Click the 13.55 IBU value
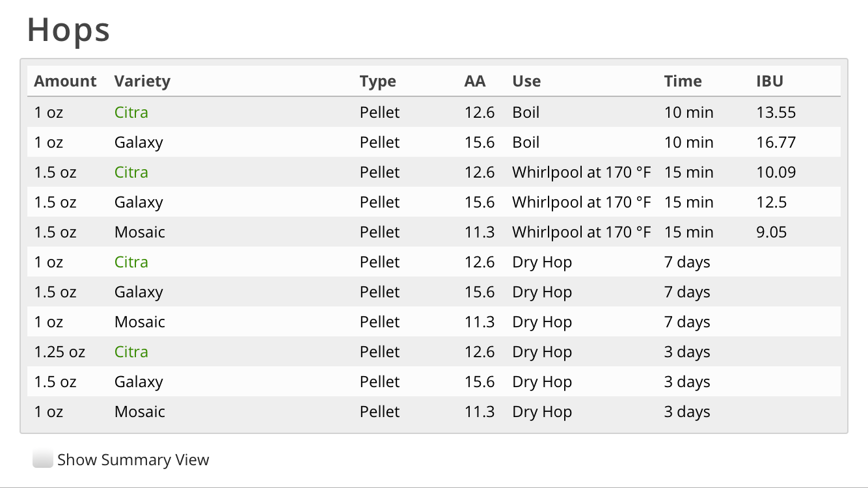 (x=776, y=113)
